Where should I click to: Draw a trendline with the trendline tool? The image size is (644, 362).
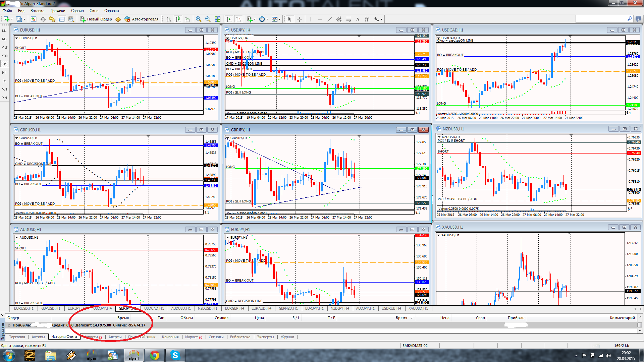[x=329, y=19]
